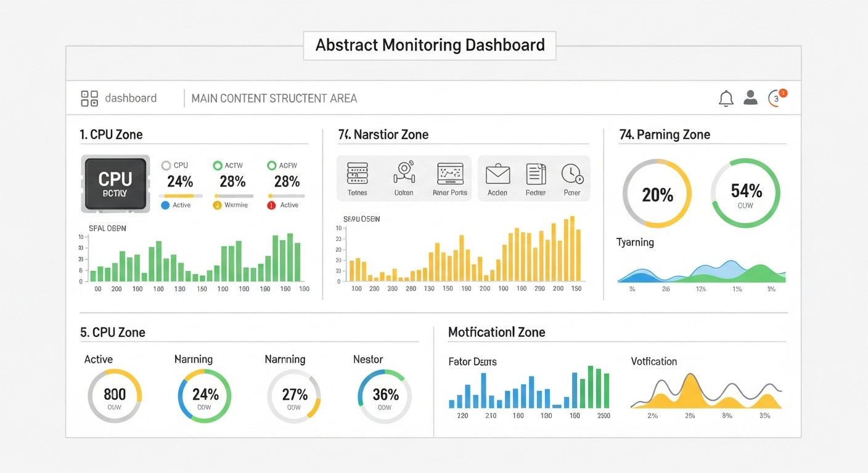Image resolution: width=868 pixels, height=473 pixels.
Task: Click the Tyarning label in Parning Zone
Action: pos(635,242)
